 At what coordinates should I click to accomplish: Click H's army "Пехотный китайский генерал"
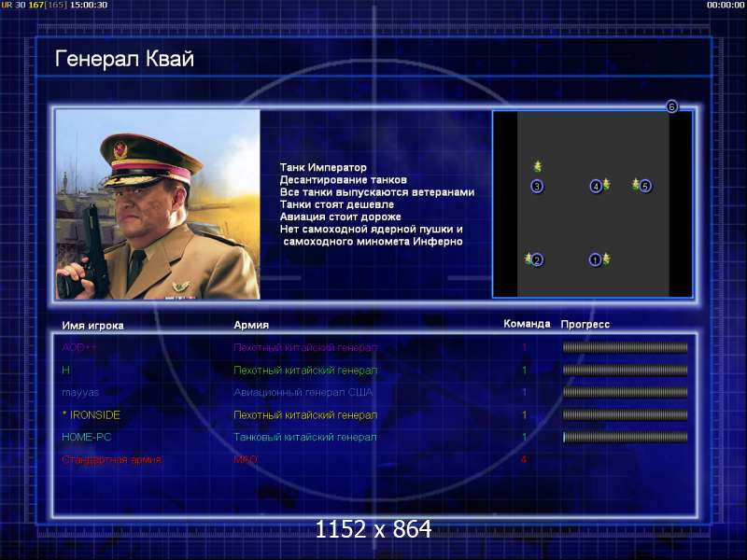pyautogui.click(x=305, y=370)
